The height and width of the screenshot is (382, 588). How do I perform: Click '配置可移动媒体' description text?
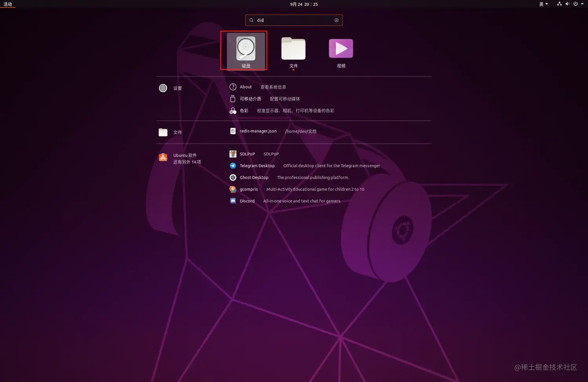[x=285, y=99]
